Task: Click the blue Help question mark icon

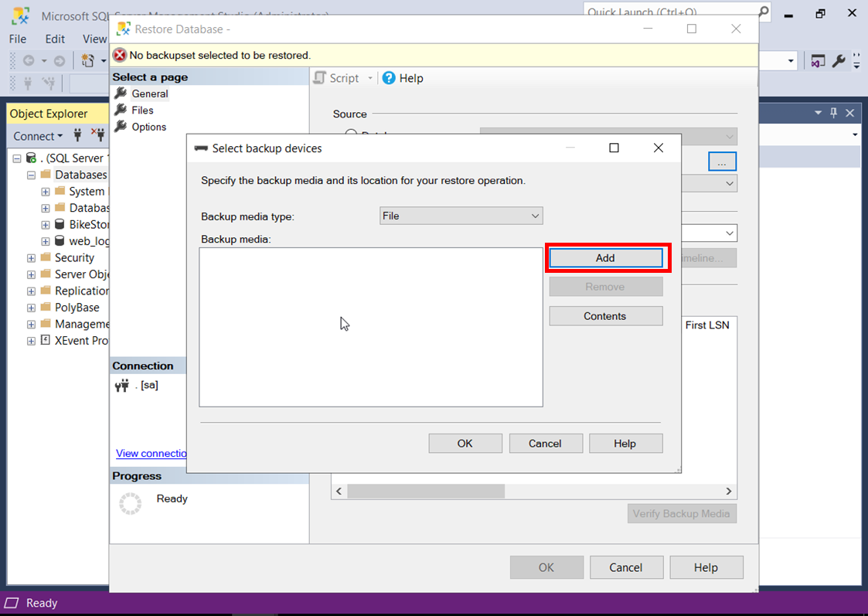Action: 389,78
